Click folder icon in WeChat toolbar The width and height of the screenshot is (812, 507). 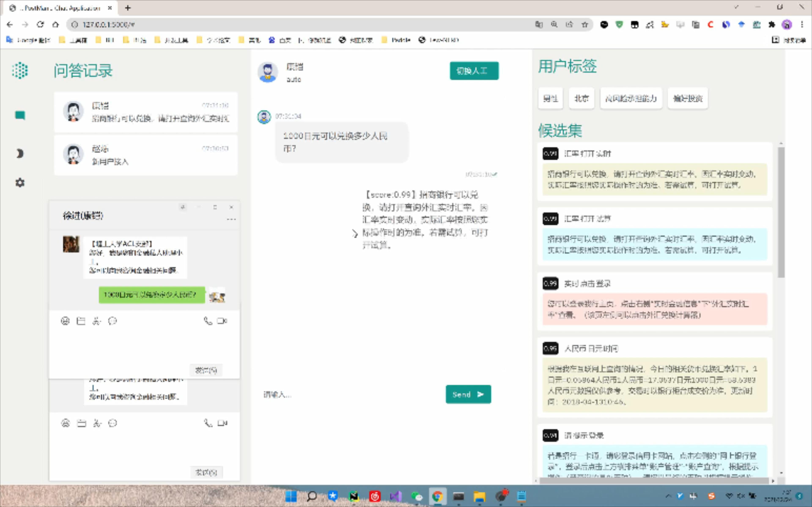click(x=81, y=321)
